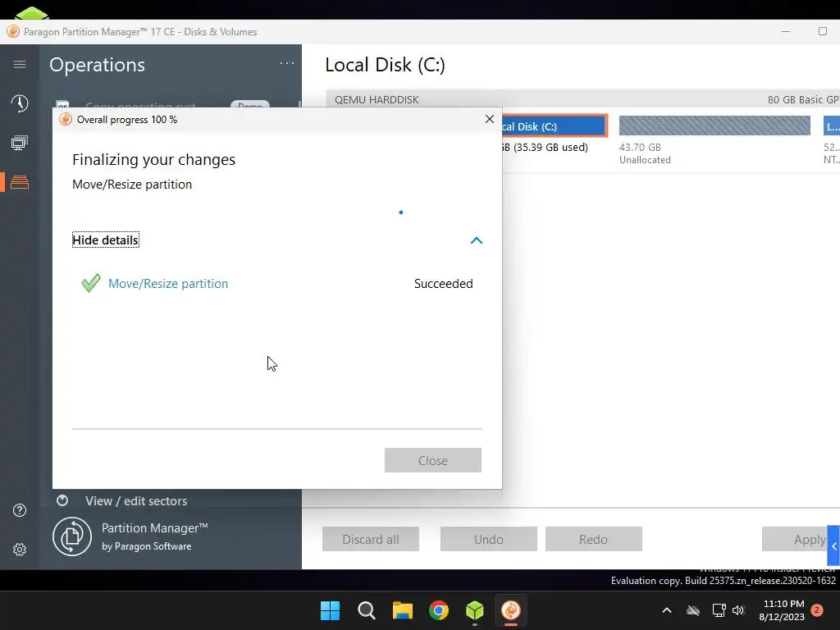
Task: Launch Google Chrome from the taskbar
Action: [439, 610]
